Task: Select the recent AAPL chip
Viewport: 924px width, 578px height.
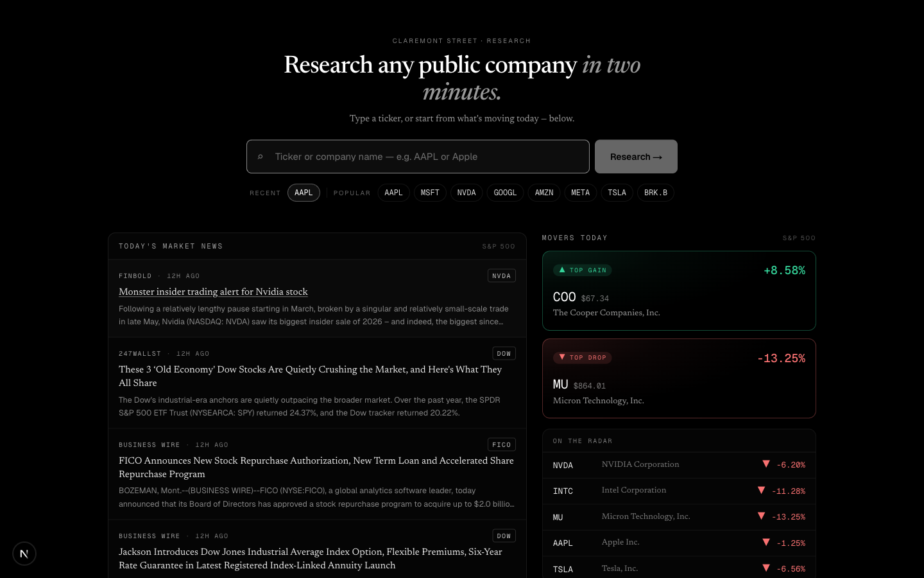Action: tap(304, 193)
